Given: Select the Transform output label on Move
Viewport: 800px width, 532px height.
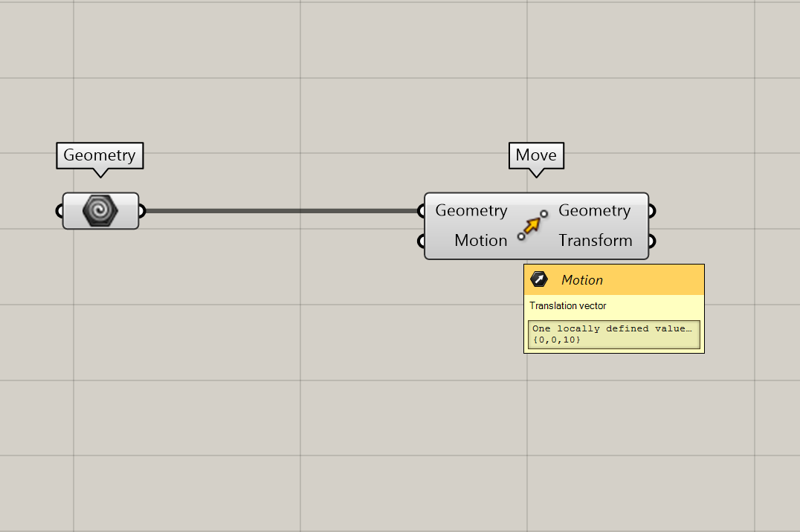Looking at the screenshot, I should (595, 241).
